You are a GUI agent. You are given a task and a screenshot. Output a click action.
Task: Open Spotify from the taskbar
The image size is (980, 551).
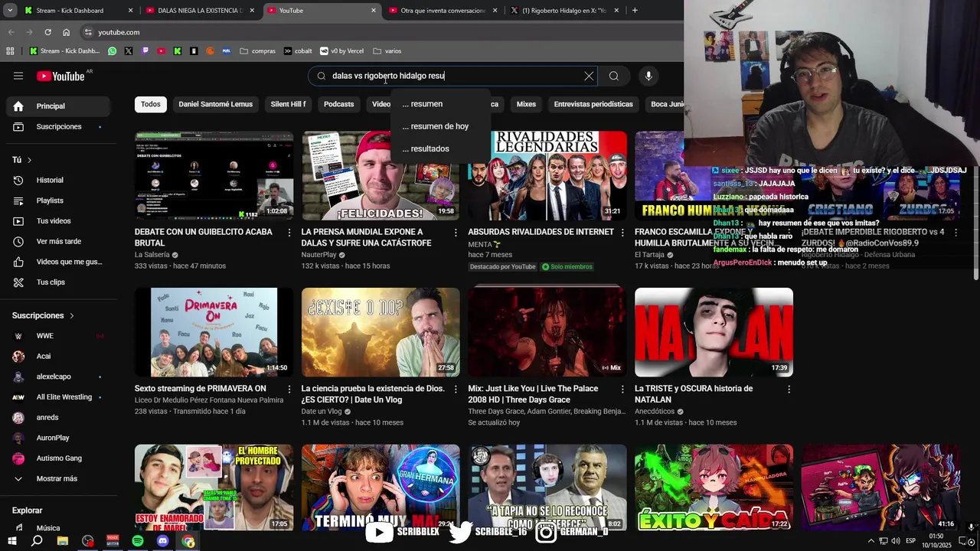point(138,541)
